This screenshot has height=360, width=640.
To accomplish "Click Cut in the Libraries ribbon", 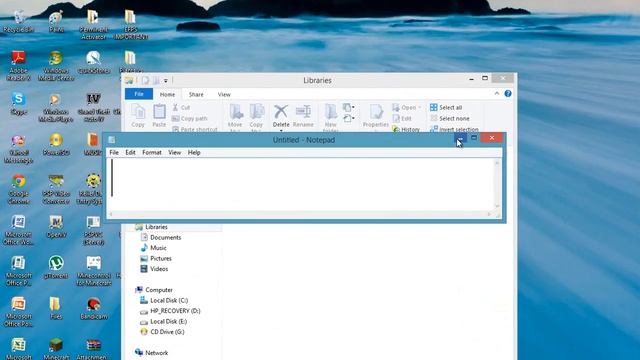I will click(x=181, y=107).
